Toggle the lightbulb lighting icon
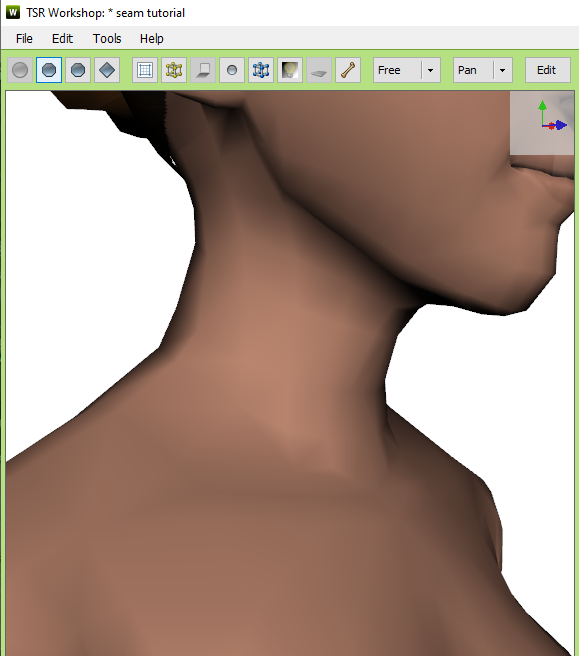 point(290,70)
